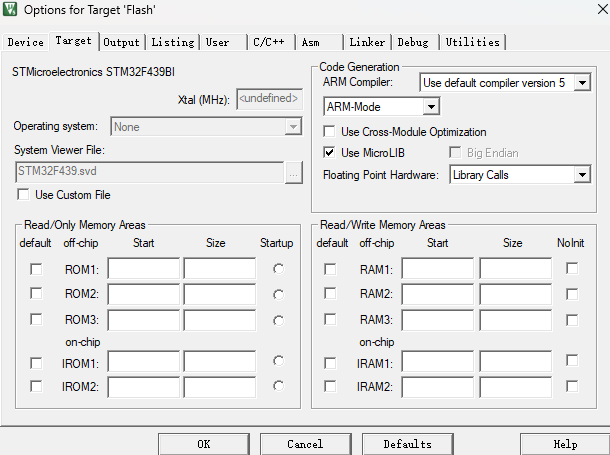610x455 pixels.
Task: Select the Target tab
Action: (x=74, y=41)
